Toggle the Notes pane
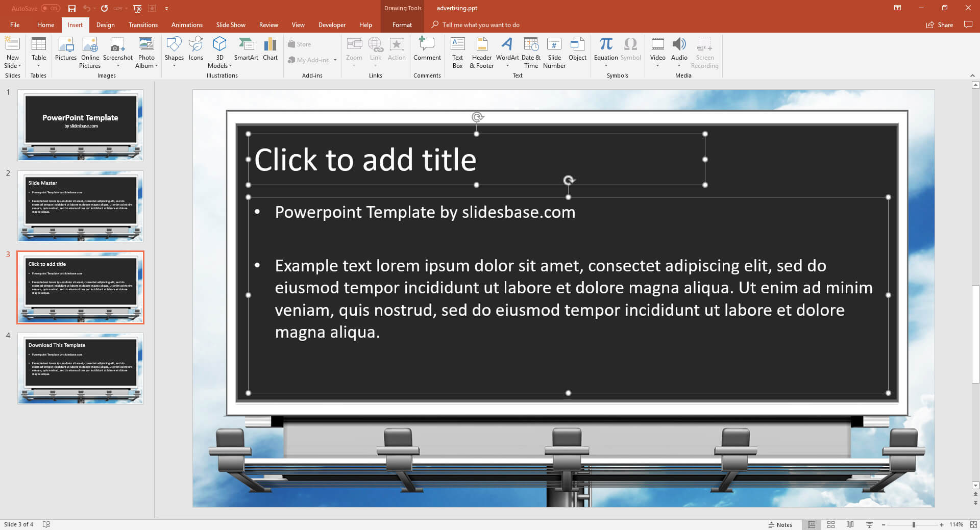Image resolution: width=980 pixels, height=530 pixels. point(780,524)
